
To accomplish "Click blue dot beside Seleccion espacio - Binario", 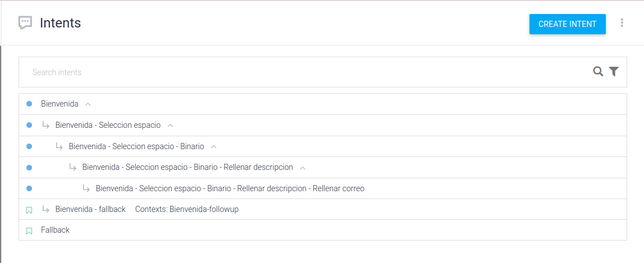I will click(x=29, y=146).
